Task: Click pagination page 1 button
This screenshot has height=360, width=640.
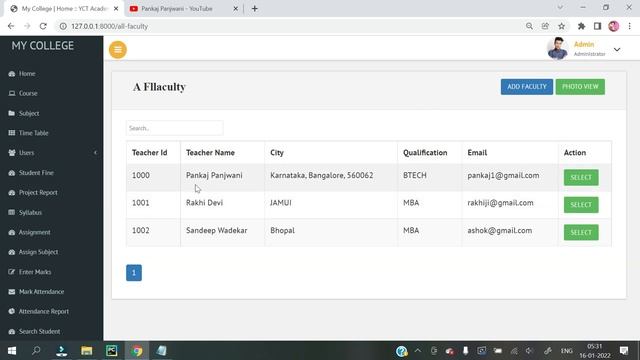Action: pyautogui.click(x=134, y=273)
